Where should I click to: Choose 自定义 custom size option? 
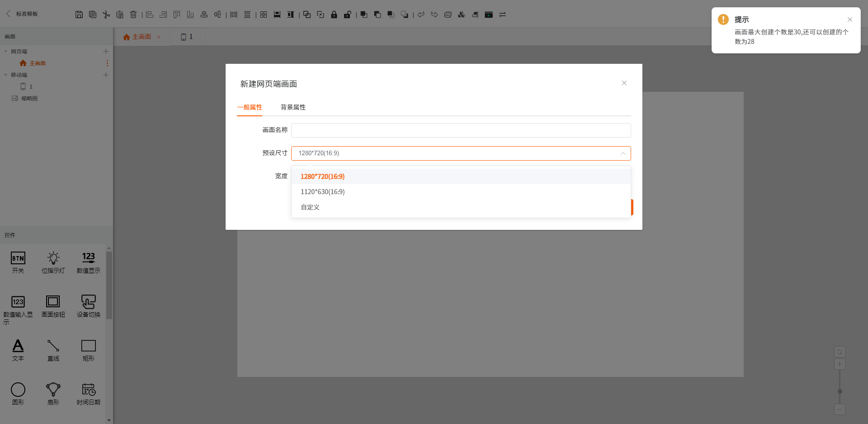coord(461,207)
